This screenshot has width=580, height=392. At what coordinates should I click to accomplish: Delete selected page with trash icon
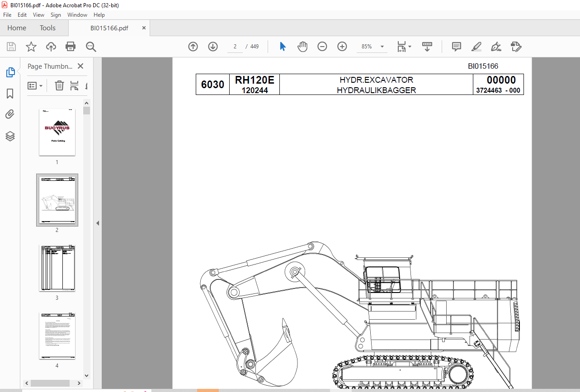coord(59,85)
